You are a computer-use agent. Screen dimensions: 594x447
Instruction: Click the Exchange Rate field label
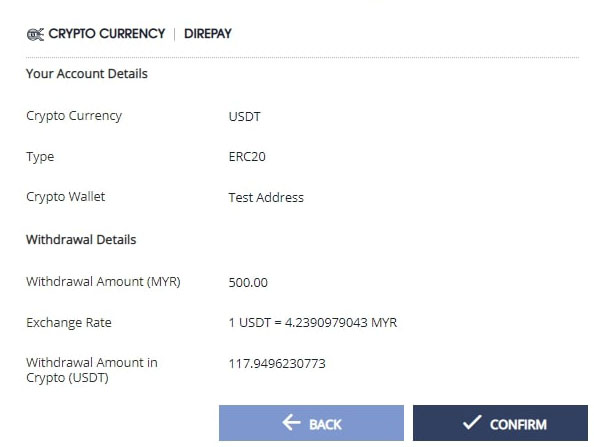click(x=69, y=322)
